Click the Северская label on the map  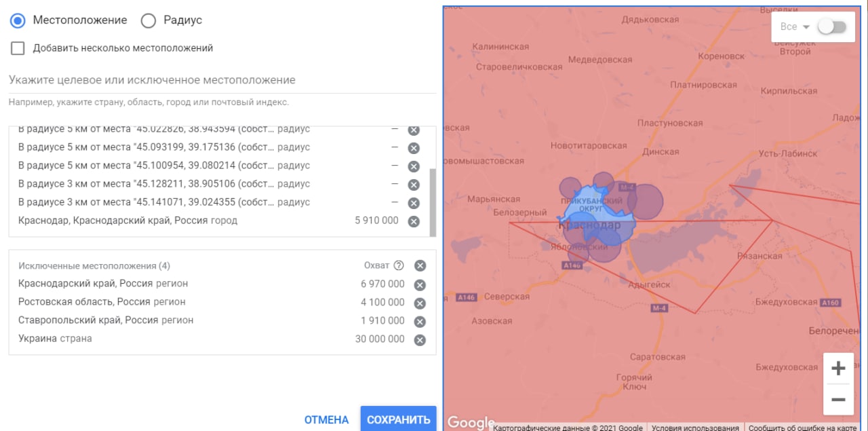[x=508, y=297]
